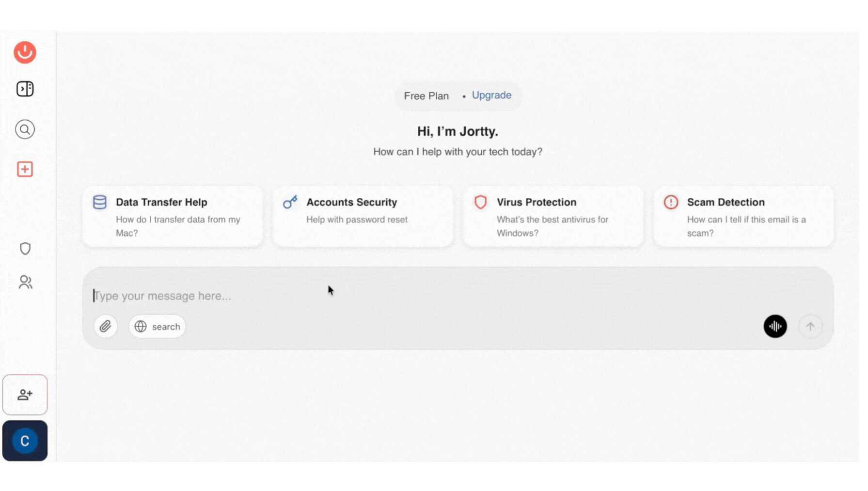Viewport: 868px width, 491px height.
Task: Open the profile avatar labeled C
Action: point(25,441)
